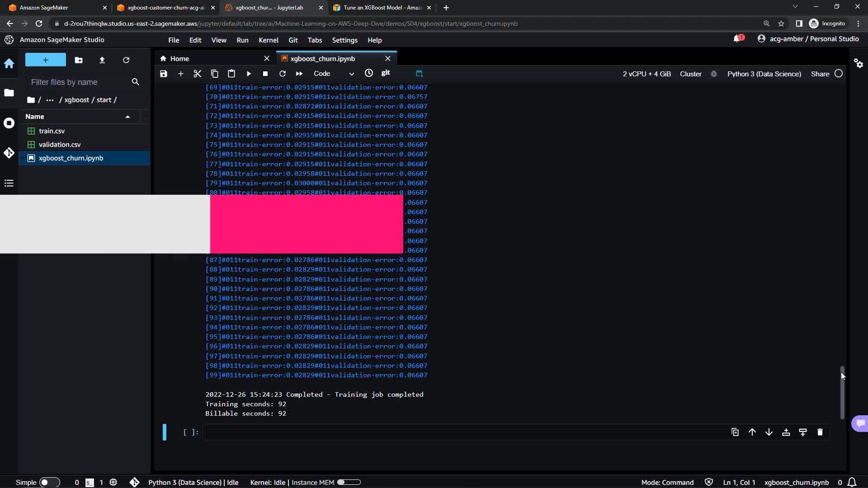The image size is (868, 488).
Task: Open the Git sidebar panel
Action: pyautogui.click(x=9, y=153)
